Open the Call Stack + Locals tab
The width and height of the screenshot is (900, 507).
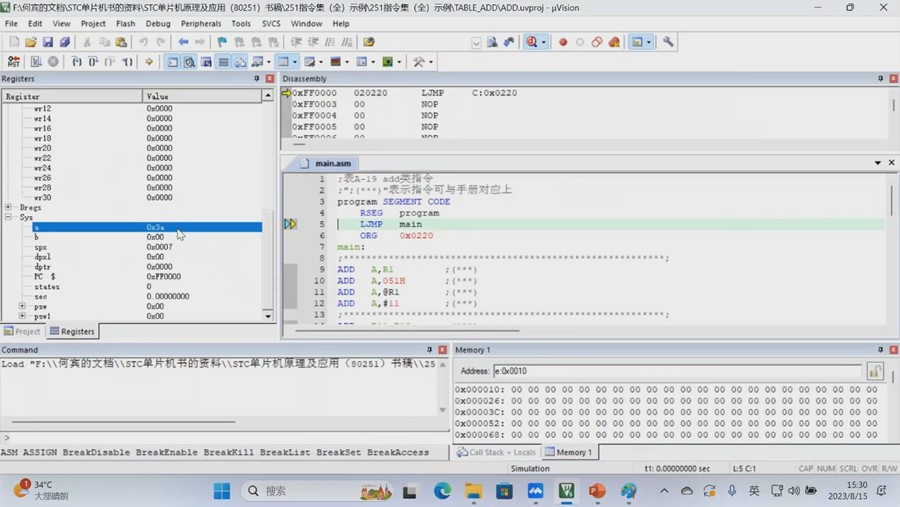[497, 452]
